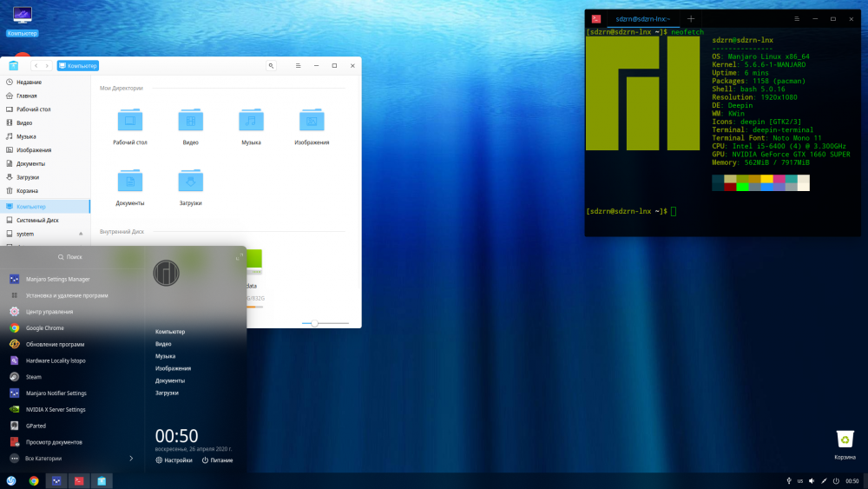Screen dimensions: 868x489
Task: Switch launcher to fullscreen mode
Action: [x=238, y=258]
